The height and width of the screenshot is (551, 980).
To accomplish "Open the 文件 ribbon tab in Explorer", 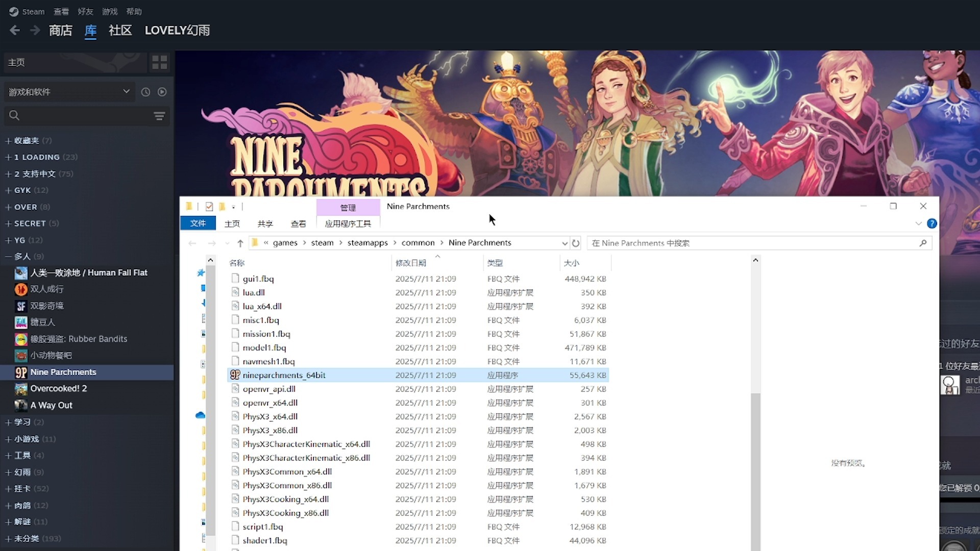I will (198, 223).
